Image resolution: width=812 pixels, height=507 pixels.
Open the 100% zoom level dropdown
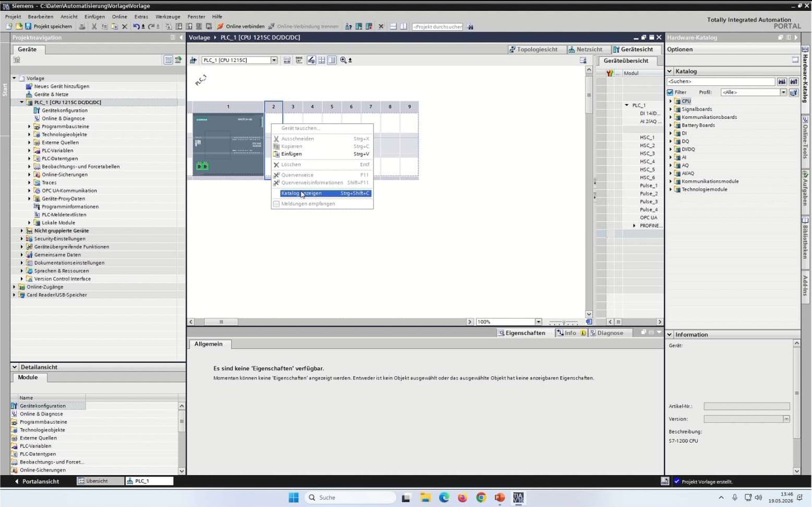(538, 322)
